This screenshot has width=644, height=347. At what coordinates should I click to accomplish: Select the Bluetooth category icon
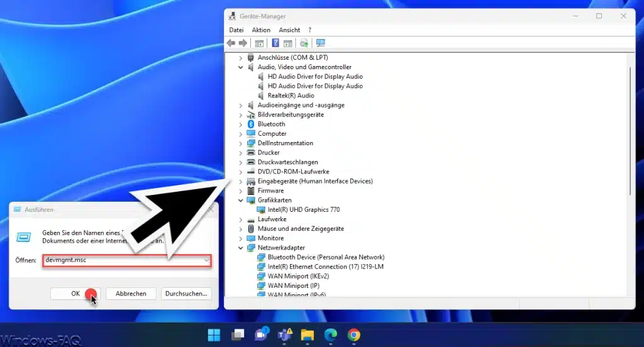point(251,124)
